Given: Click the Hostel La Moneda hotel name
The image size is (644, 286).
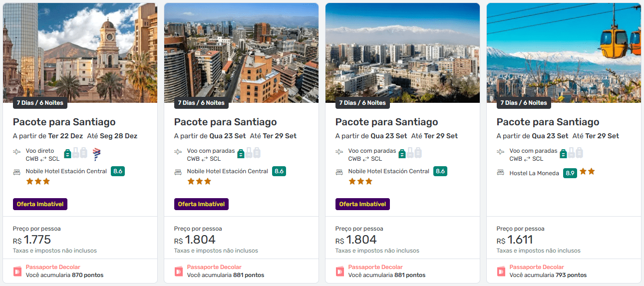Looking at the screenshot, I should point(534,173).
